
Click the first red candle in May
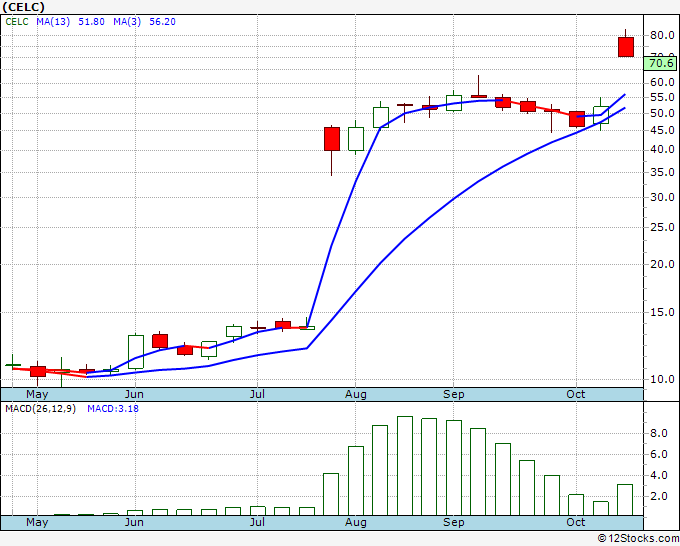(38, 371)
